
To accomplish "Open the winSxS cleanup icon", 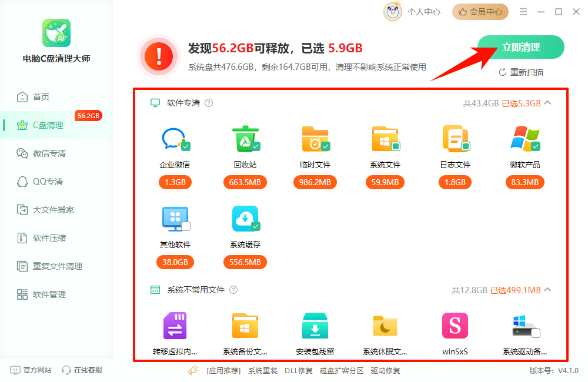I will click(455, 325).
